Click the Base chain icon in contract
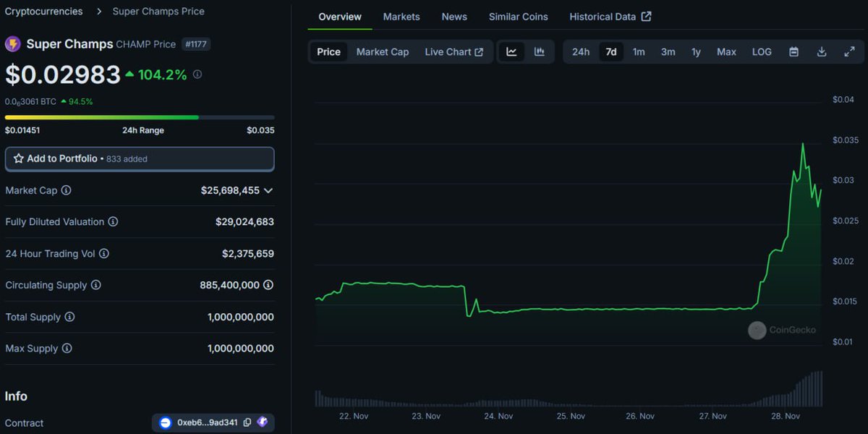The height and width of the screenshot is (434, 868). (x=165, y=422)
